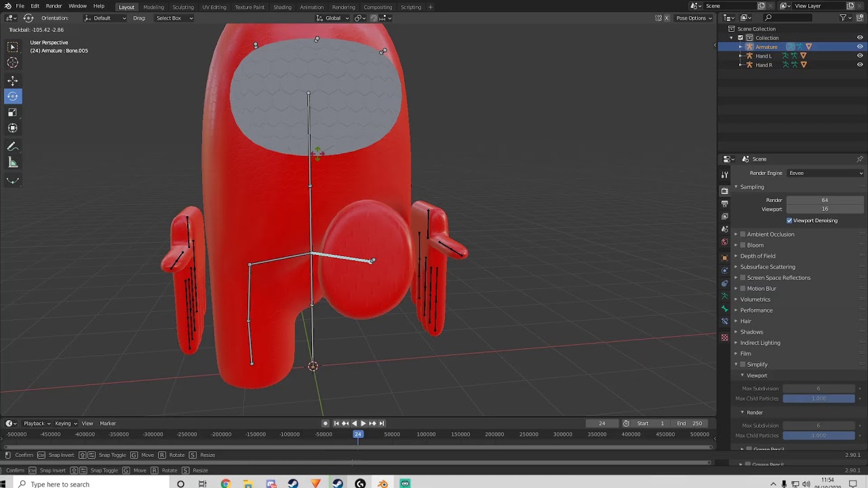868x488 pixels.
Task: Click the Viewport Max Child Particles slider
Action: 818,399
